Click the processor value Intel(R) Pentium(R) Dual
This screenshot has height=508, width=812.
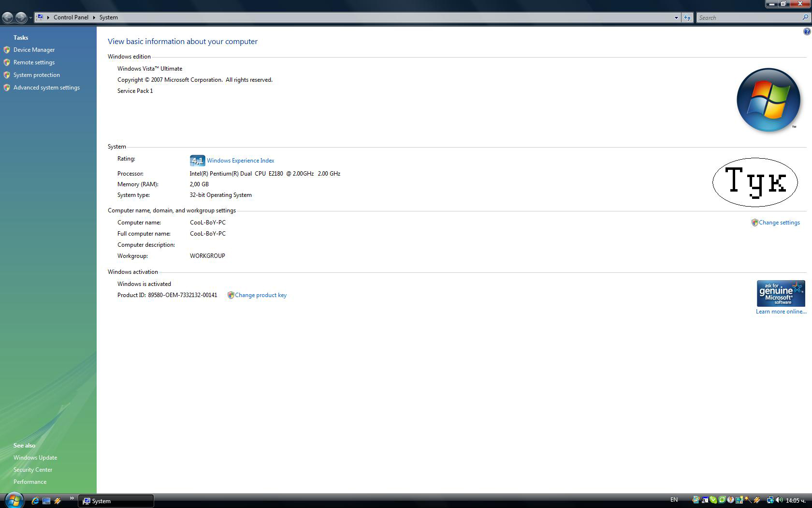tap(265, 174)
